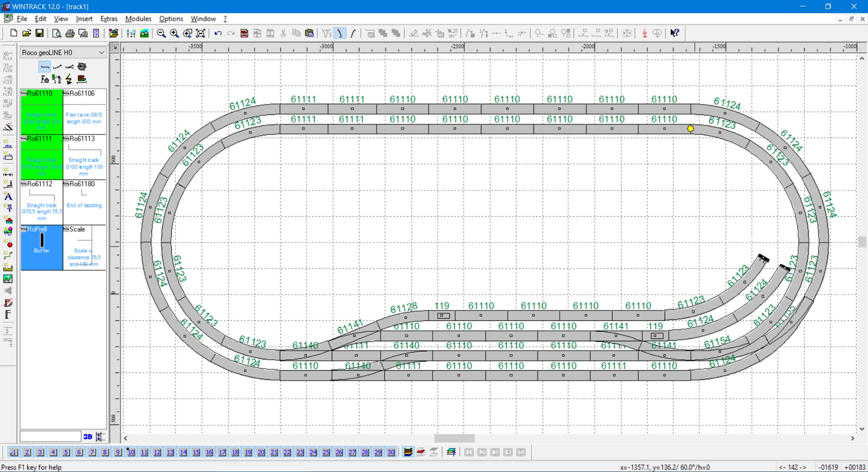Select the RoPrell Buffer item
This screenshot has width=868, height=472.
(42, 248)
